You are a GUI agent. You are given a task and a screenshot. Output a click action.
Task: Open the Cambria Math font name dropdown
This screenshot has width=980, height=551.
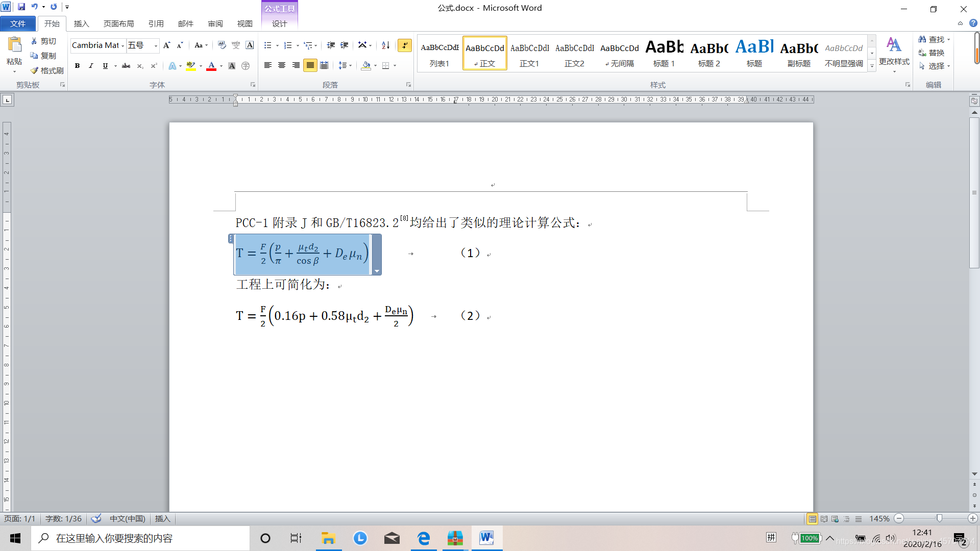click(x=123, y=46)
